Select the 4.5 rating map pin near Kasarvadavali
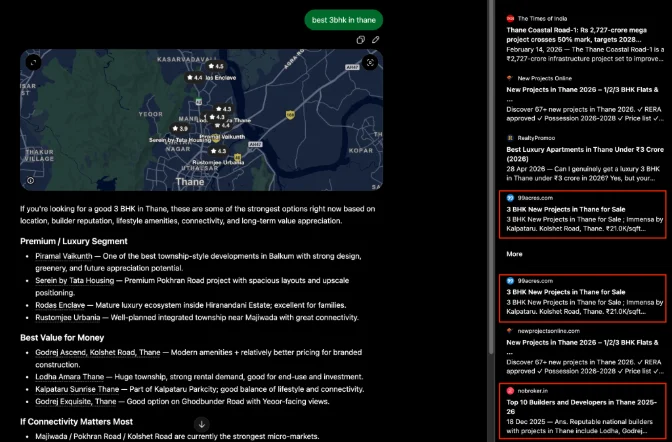The height and width of the screenshot is (442, 672). [x=216, y=66]
